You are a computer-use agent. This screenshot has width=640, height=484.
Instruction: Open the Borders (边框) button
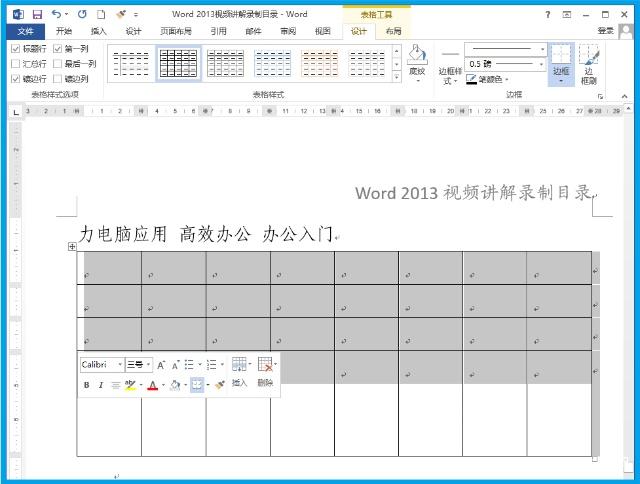pos(561,64)
